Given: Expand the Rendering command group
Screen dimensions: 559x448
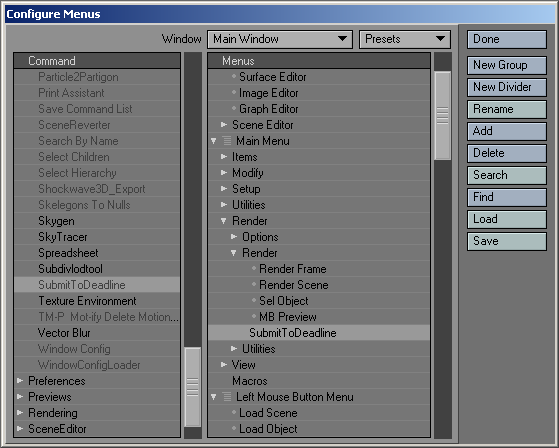Looking at the screenshot, I should click(20, 413).
